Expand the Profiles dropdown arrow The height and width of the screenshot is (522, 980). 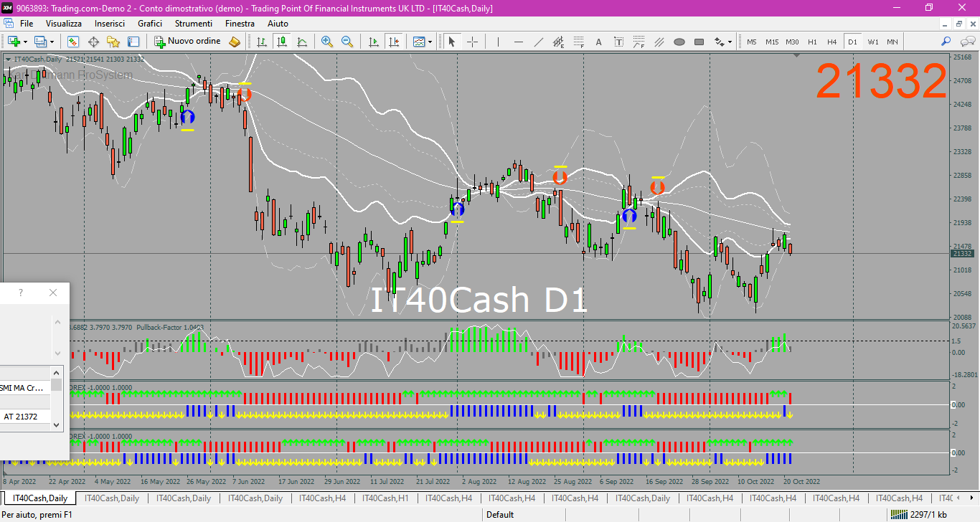point(52,42)
